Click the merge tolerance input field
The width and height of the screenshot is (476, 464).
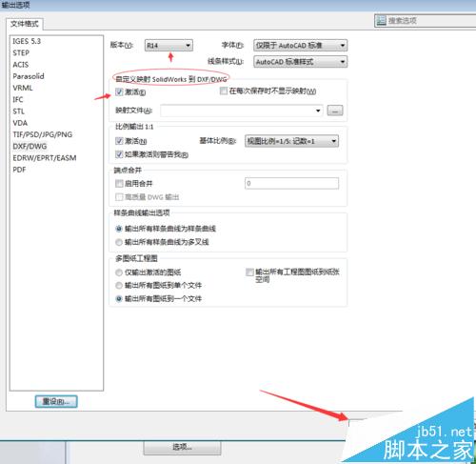(291, 183)
